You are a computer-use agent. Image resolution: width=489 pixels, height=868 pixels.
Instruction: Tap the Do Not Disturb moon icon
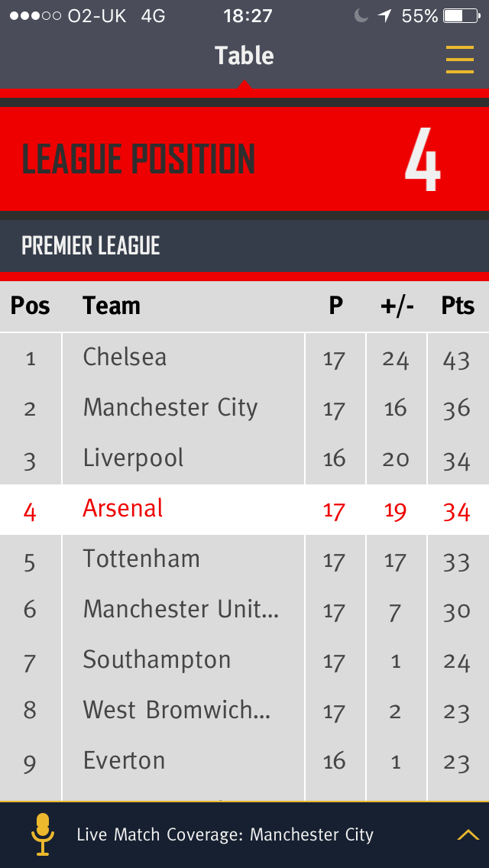pyautogui.click(x=361, y=16)
